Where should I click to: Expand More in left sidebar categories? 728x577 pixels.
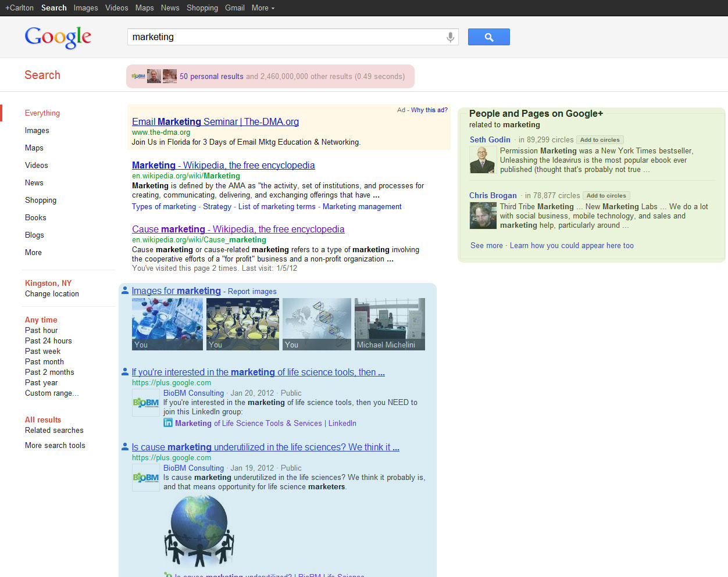click(x=33, y=253)
